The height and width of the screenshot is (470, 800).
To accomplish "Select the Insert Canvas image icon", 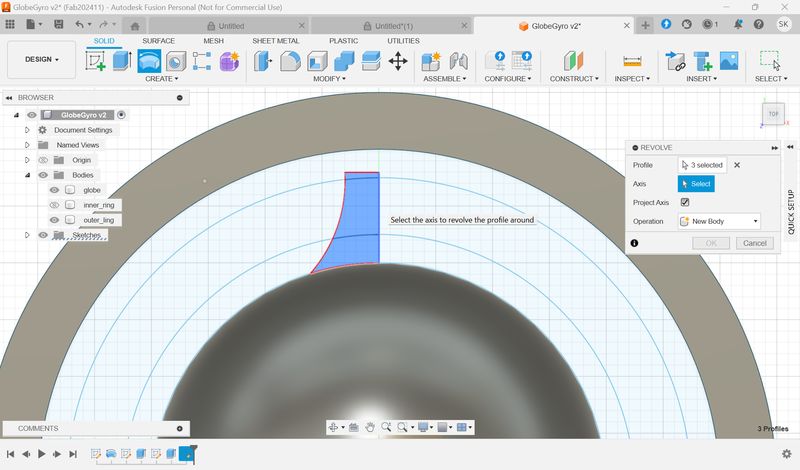I will pos(729,61).
